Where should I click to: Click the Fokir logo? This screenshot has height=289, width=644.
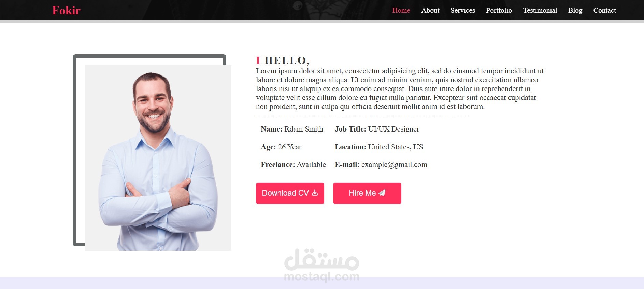pos(66,11)
